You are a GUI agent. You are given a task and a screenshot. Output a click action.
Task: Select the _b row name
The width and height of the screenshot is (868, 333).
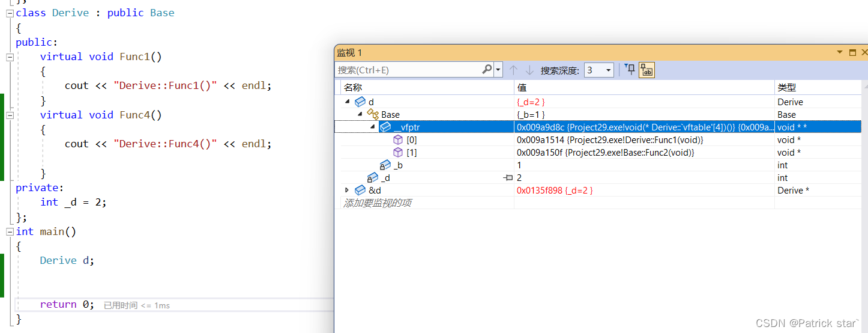(399, 165)
